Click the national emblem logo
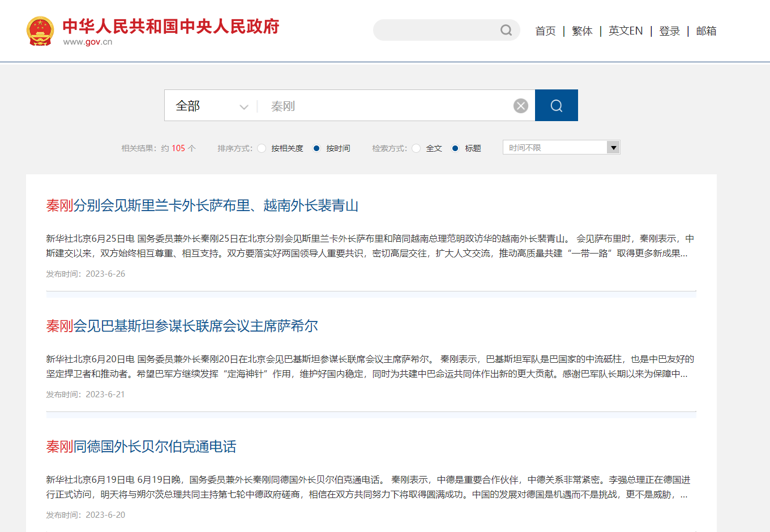770x532 pixels. (x=40, y=31)
